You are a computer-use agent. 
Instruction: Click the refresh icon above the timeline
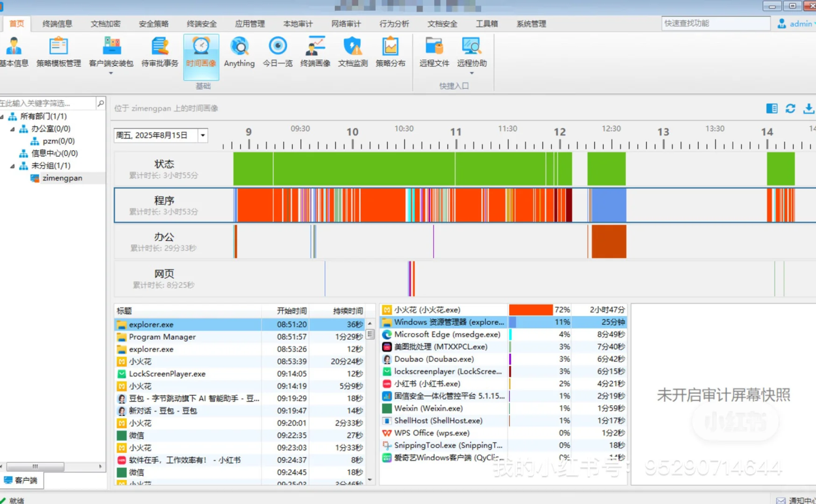[x=790, y=108]
